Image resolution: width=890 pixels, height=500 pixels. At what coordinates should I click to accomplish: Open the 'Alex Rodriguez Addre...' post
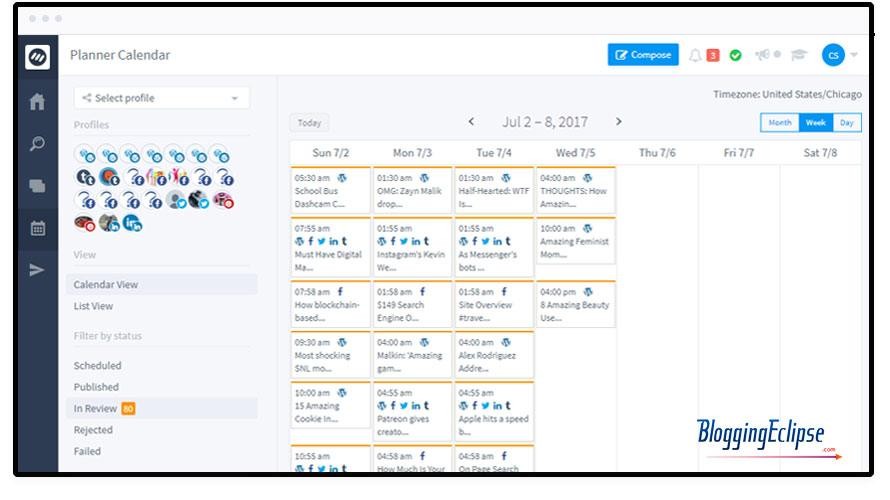(x=494, y=355)
